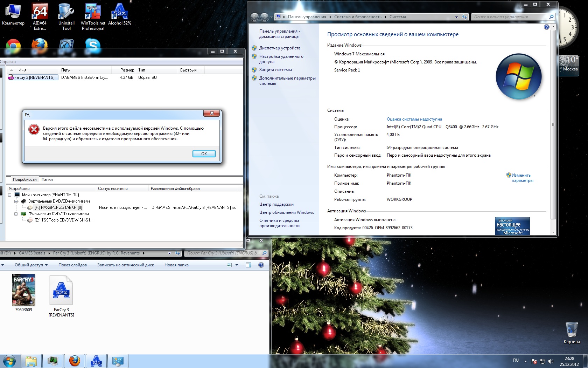Image resolution: width=588 pixels, height=368 pixels.
Task: Open the monitor app taskbar button
Action: [x=53, y=361]
